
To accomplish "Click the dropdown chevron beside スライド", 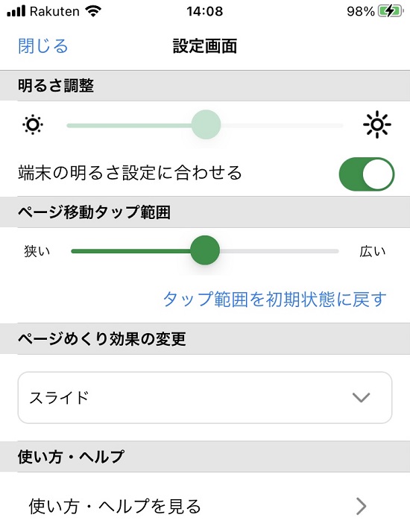I will pos(361,397).
